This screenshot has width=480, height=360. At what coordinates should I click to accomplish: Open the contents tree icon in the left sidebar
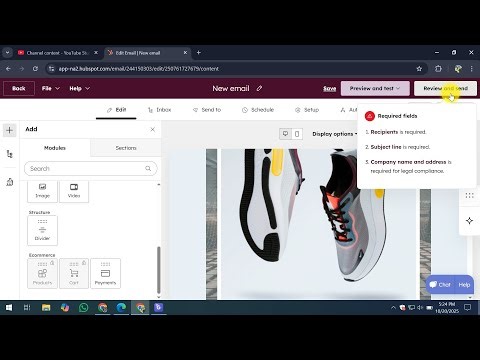pos(9,154)
